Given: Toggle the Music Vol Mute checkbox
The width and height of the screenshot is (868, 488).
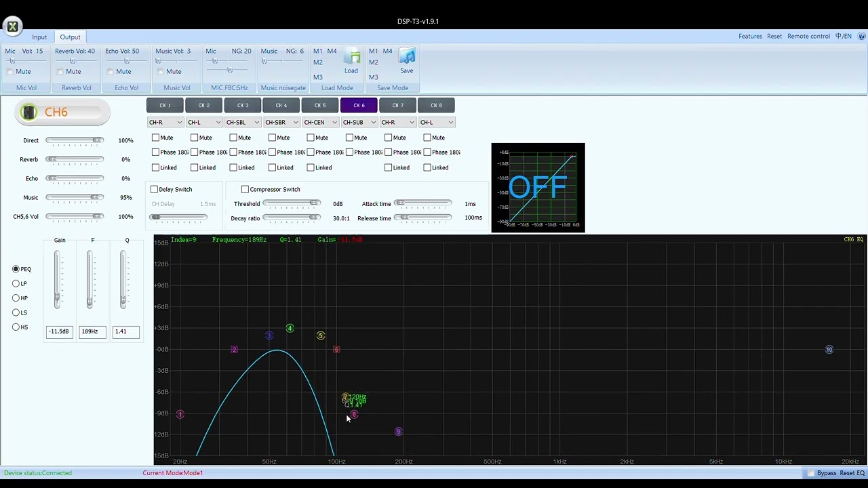Looking at the screenshot, I should click(161, 72).
